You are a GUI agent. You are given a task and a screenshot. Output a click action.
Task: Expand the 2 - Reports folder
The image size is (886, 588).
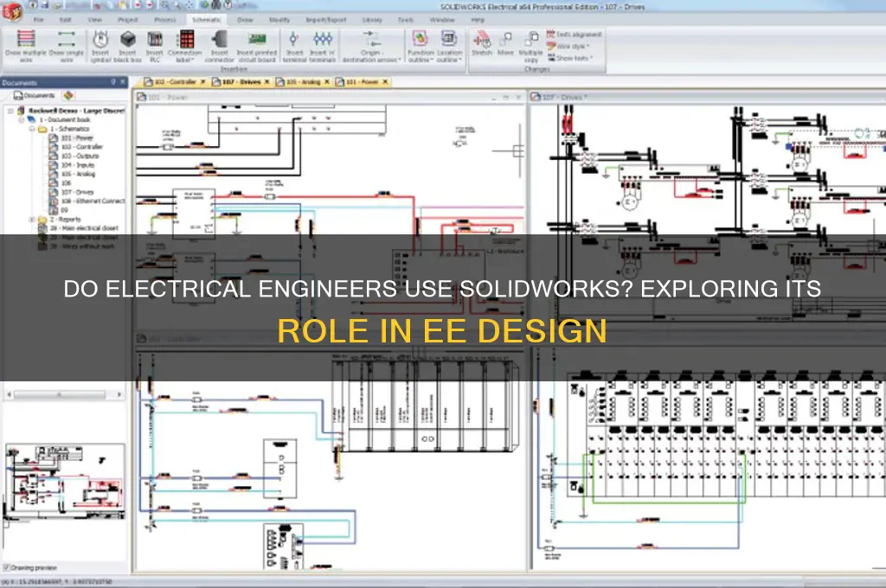click(x=32, y=219)
